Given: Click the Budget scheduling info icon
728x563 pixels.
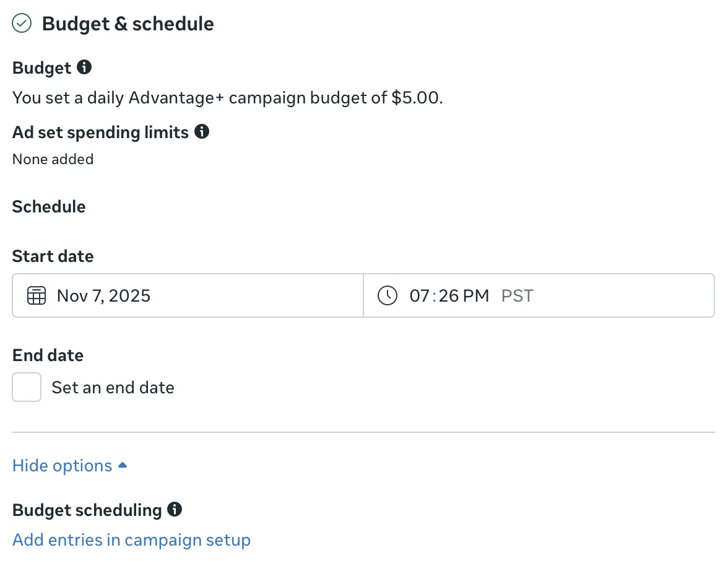Looking at the screenshot, I should (175, 509).
